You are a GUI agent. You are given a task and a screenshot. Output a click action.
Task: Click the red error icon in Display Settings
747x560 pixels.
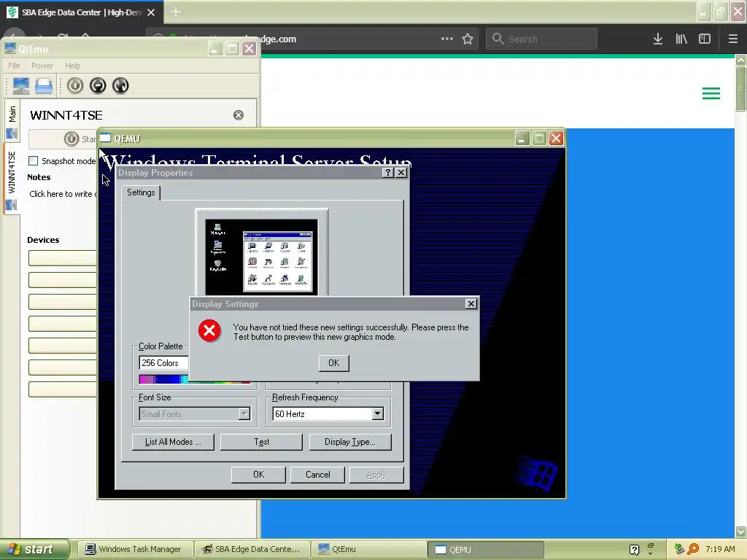point(209,331)
